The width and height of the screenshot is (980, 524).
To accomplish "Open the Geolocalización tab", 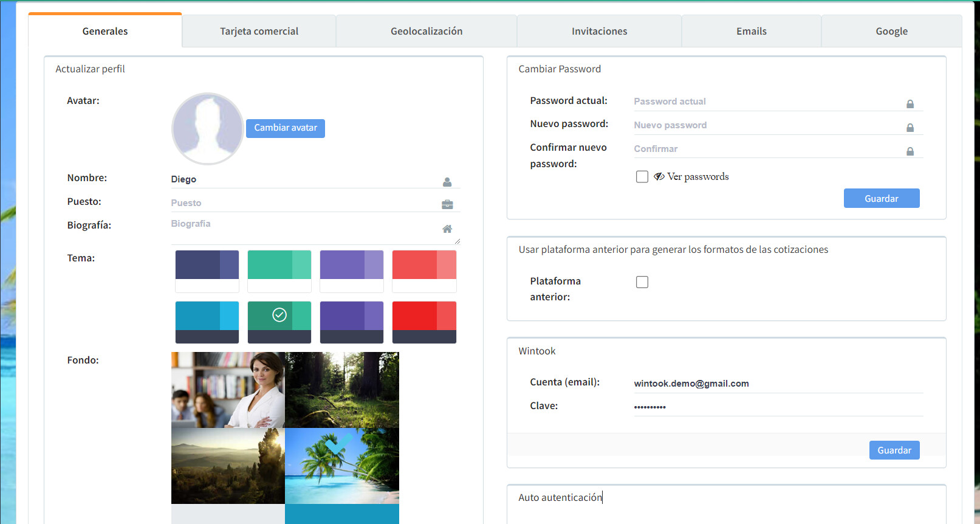I will (x=426, y=31).
